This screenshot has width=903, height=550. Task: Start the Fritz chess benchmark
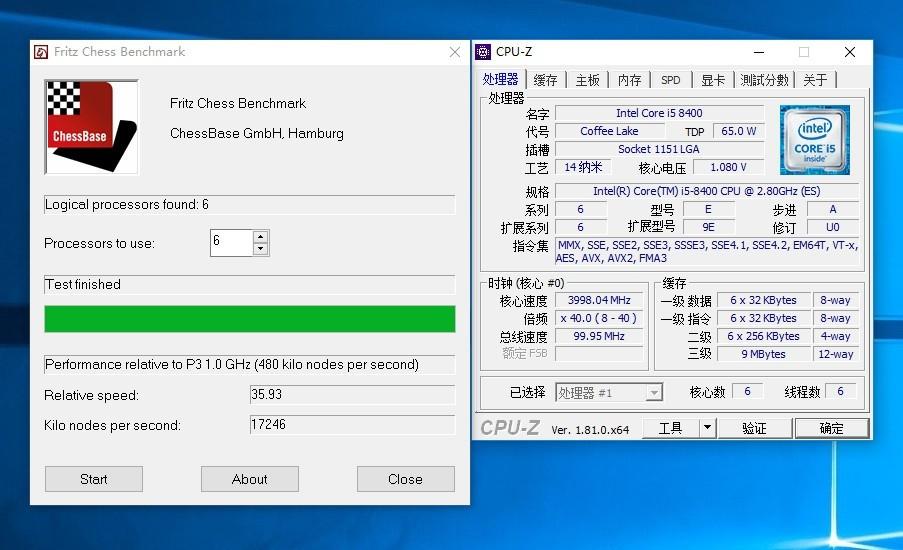[x=94, y=479]
